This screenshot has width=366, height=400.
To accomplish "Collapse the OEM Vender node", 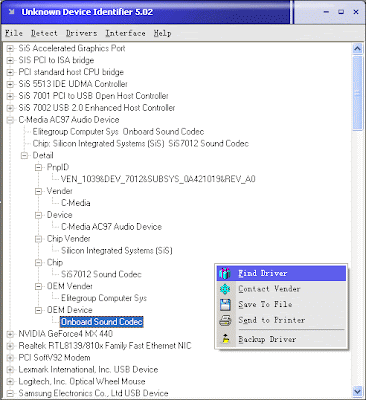I will [39, 287].
